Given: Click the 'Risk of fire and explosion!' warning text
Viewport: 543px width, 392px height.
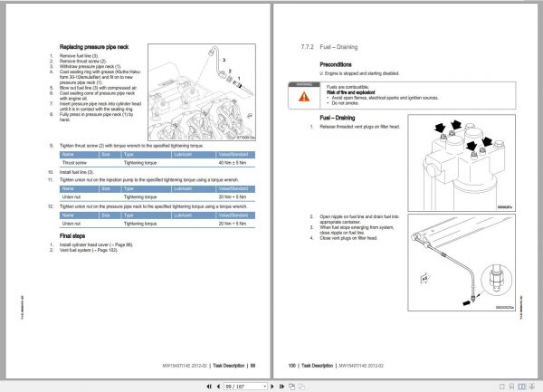Looking at the screenshot, I should 350,92.
